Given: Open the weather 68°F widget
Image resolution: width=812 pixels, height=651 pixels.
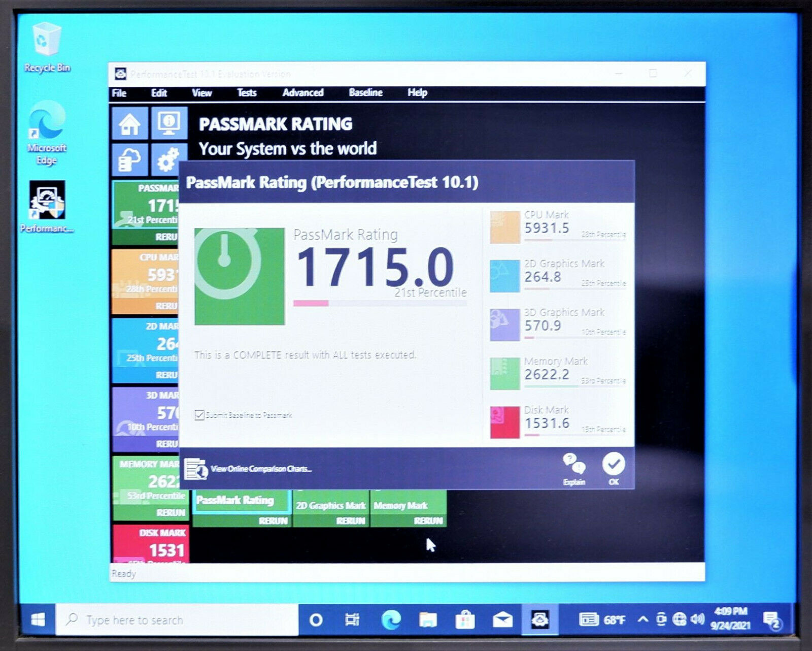Looking at the screenshot, I should [x=602, y=620].
